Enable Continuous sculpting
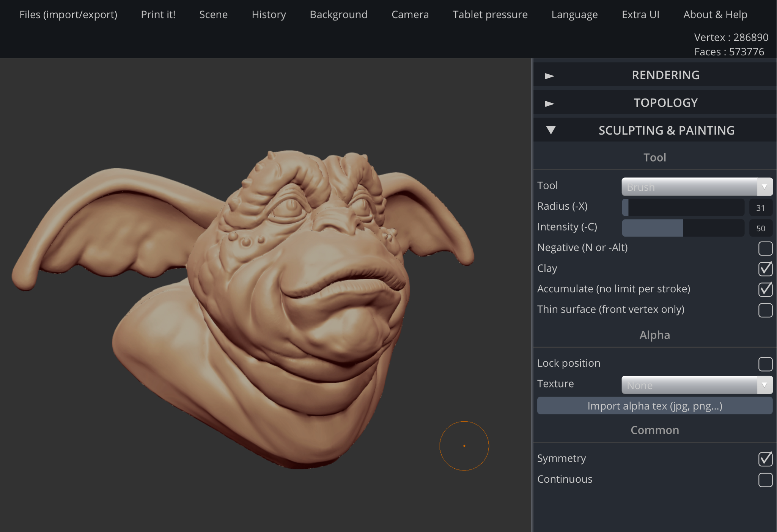Screen dimensions: 777x532 (x=766, y=480)
